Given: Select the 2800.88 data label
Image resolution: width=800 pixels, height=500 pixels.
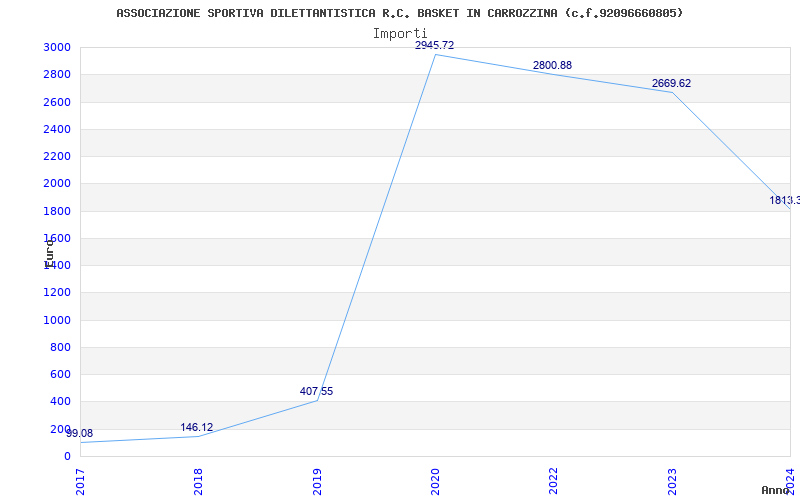Looking at the screenshot, I should point(553,65).
